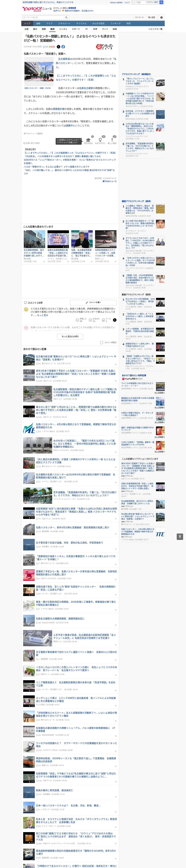Expand the first comment with もっと見る
Image resolution: width=186 pixels, height=868 pixels.
point(43,315)
